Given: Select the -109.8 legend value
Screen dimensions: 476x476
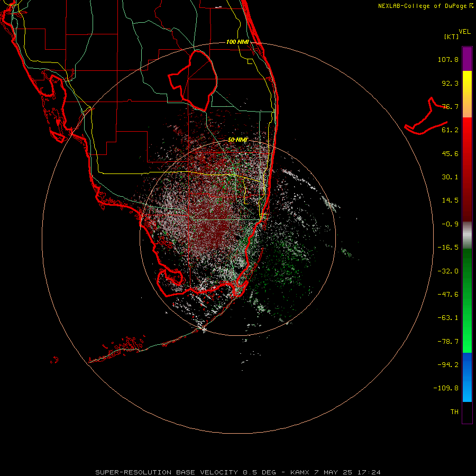Looking at the screenshot, I should [x=446, y=388].
